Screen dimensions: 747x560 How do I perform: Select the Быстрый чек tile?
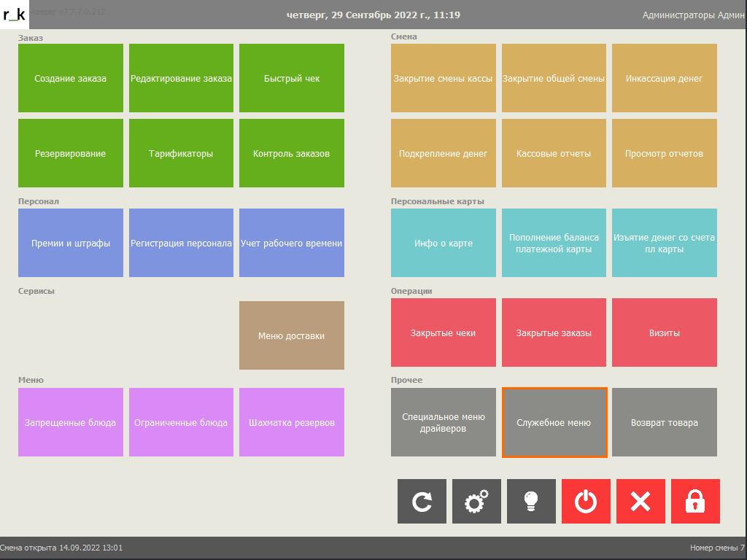[x=292, y=78]
